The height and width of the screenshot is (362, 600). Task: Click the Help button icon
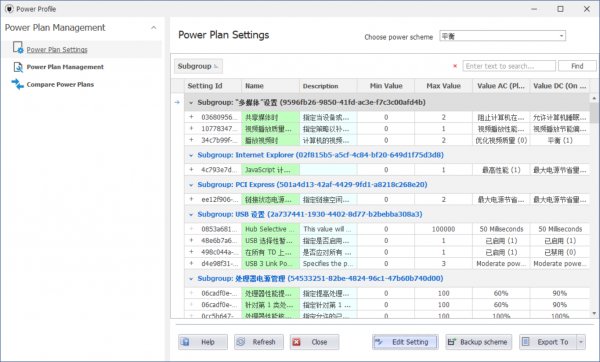[x=185, y=342]
